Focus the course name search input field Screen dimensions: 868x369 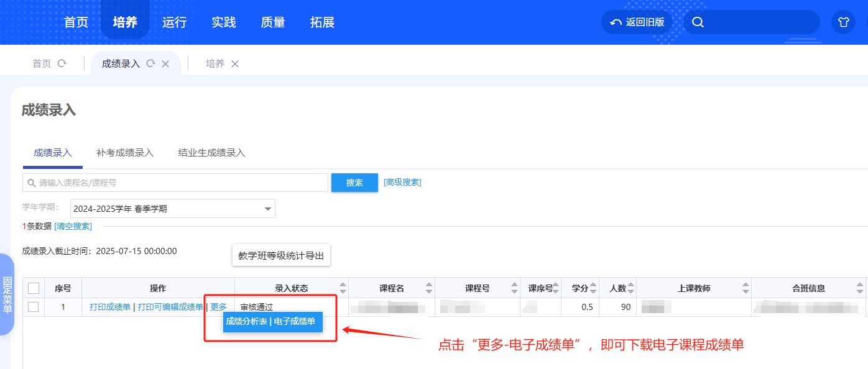pos(180,183)
